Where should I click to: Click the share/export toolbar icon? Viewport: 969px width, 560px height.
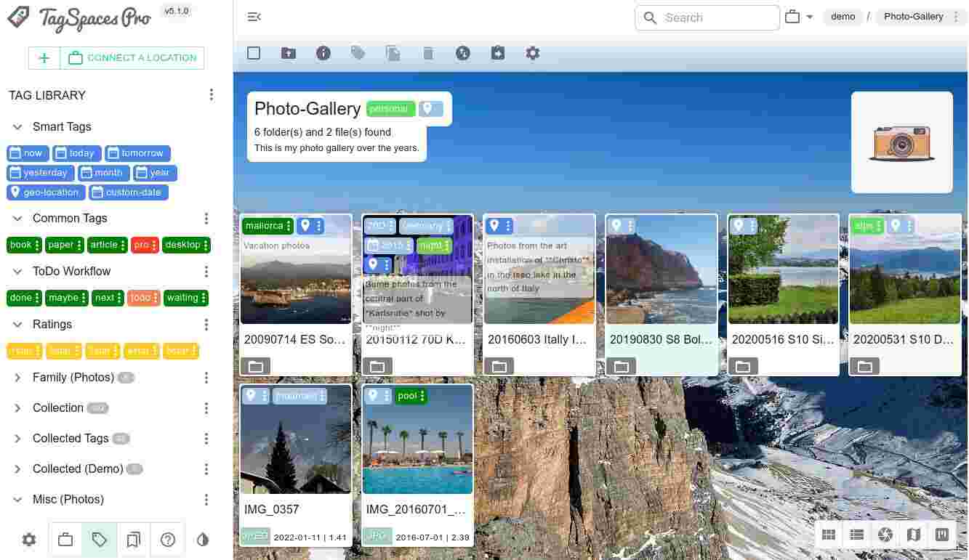click(498, 53)
